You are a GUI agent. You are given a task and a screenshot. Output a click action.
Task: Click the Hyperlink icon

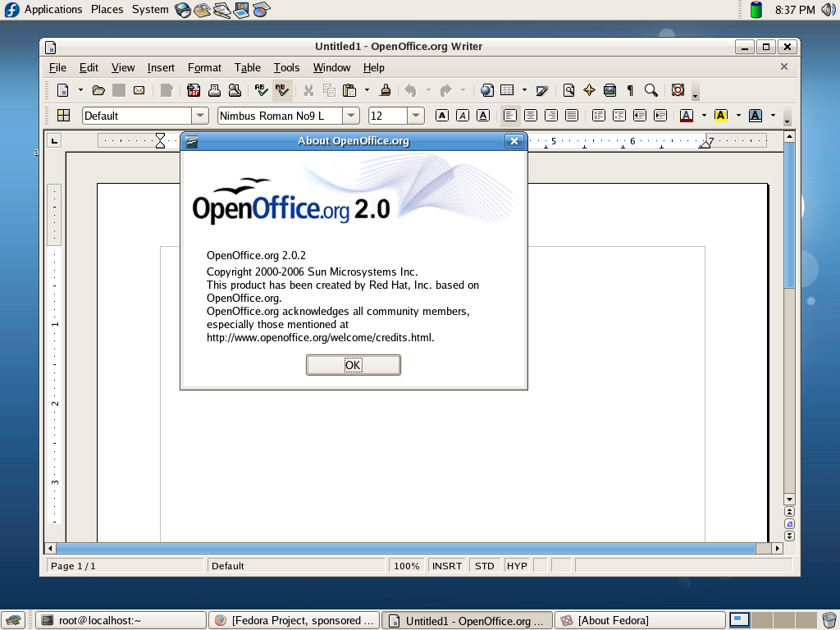486,90
